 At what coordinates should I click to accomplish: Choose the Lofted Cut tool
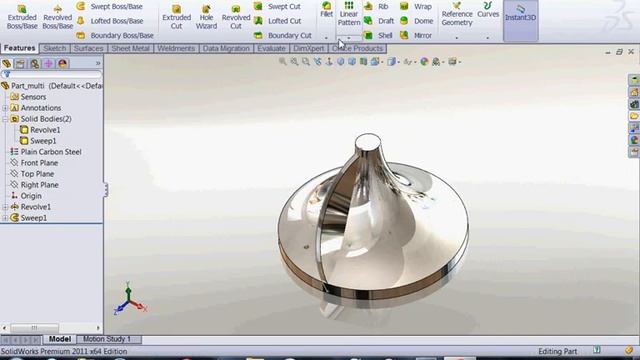pyautogui.click(x=277, y=21)
